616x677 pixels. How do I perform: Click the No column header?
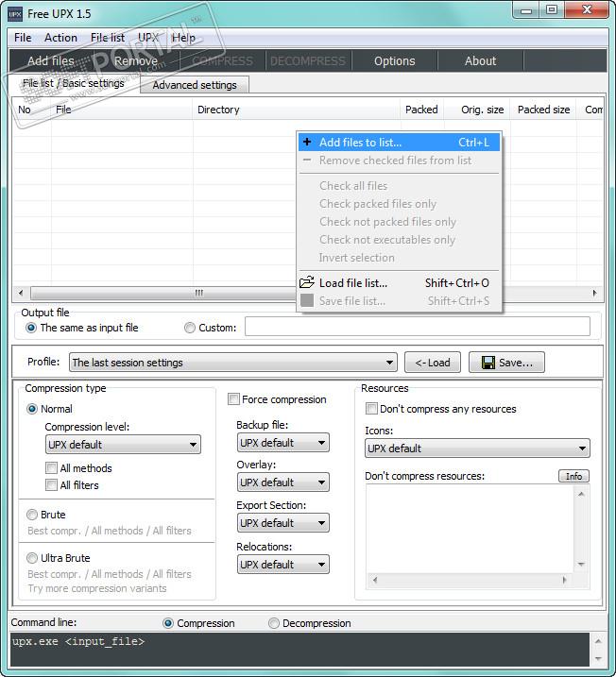tap(31, 110)
